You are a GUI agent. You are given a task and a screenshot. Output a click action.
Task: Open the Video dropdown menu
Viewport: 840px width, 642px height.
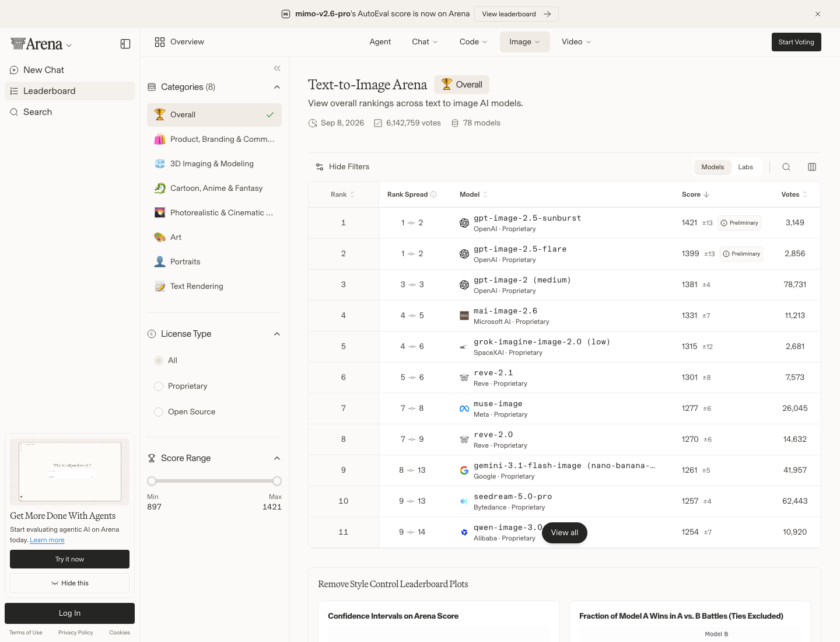point(576,42)
